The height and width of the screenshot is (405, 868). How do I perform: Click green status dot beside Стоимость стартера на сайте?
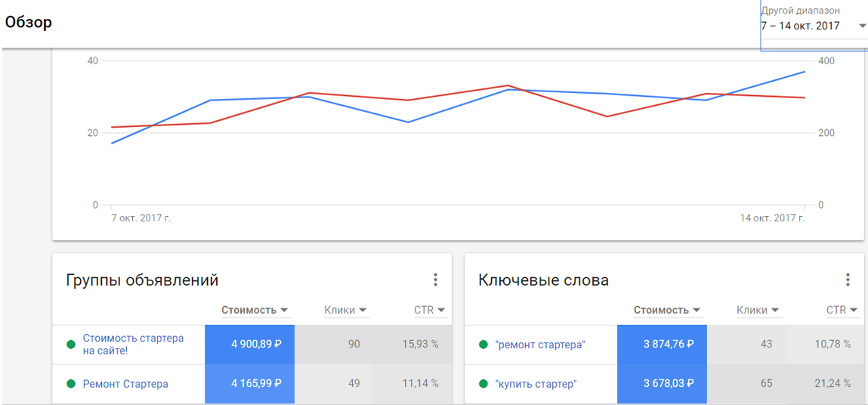click(x=71, y=345)
